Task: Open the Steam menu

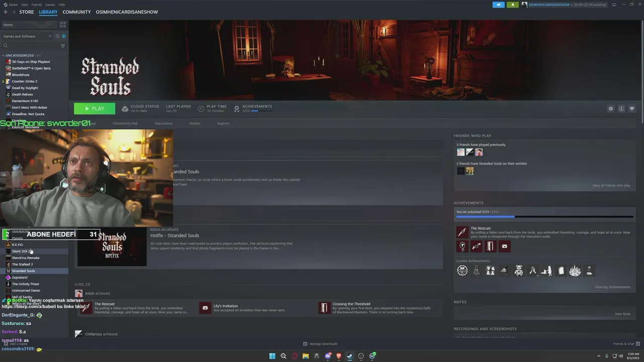Action: (x=13, y=5)
